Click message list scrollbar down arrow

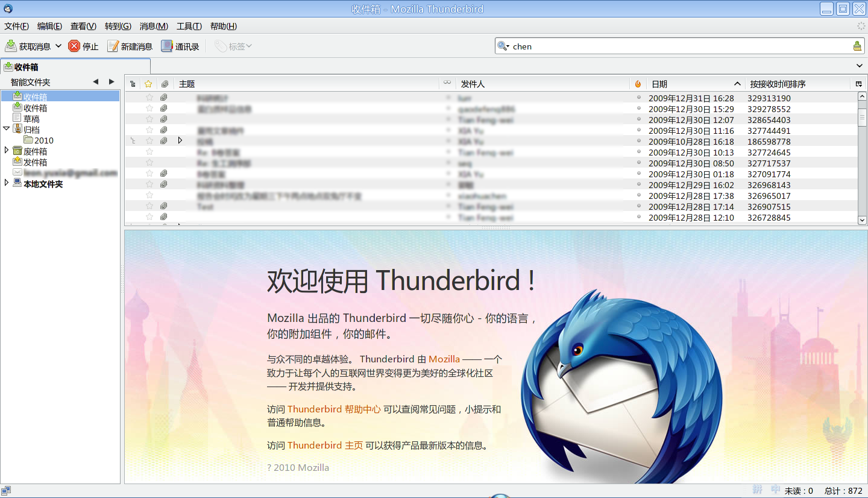click(862, 220)
